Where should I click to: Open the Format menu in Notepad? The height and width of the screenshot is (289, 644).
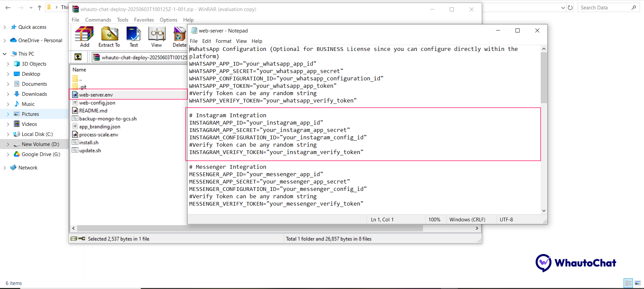click(x=223, y=41)
